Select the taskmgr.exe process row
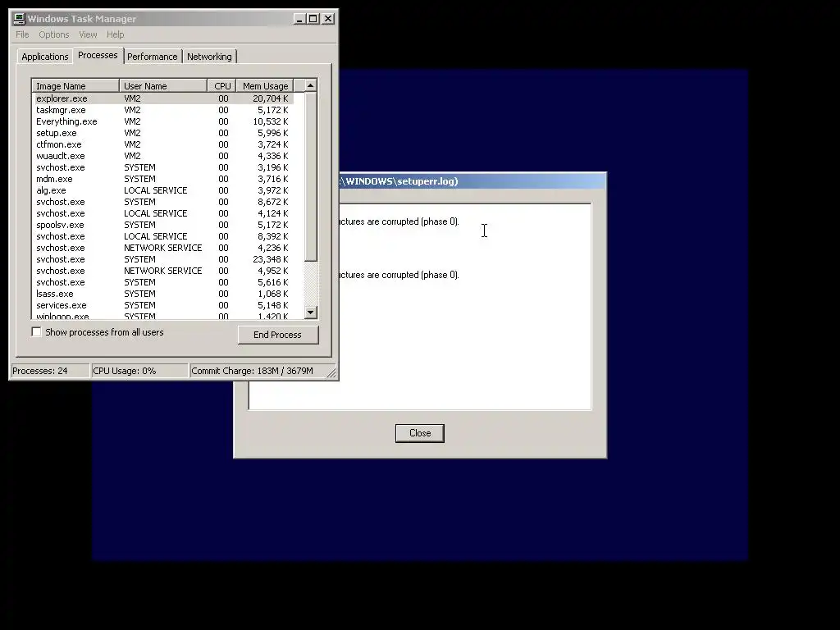This screenshot has height=630, width=840. pyautogui.click(x=163, y=110)
